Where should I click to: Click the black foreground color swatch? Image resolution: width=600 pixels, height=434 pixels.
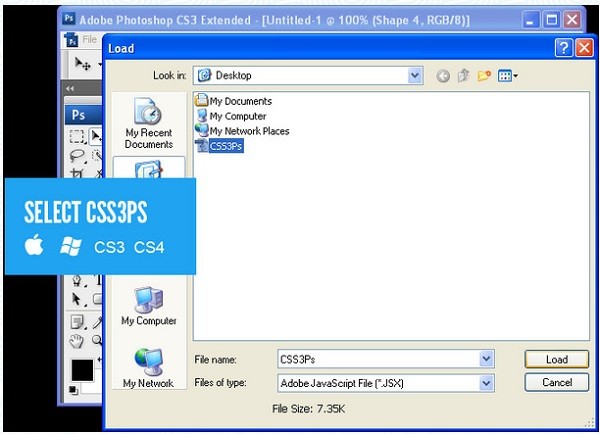coord(82,370)
